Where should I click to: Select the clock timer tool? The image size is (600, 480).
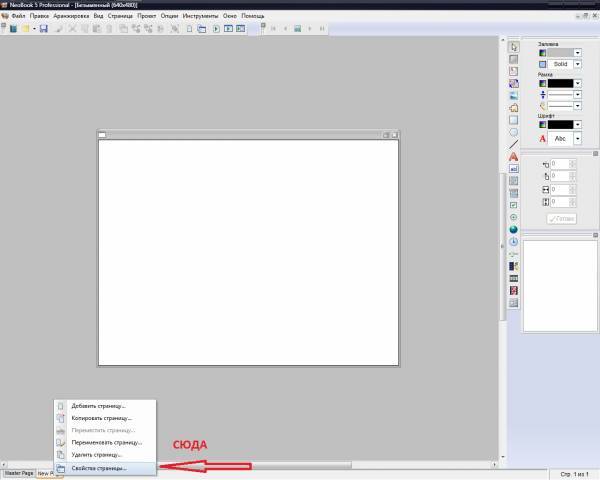(514, 242)
